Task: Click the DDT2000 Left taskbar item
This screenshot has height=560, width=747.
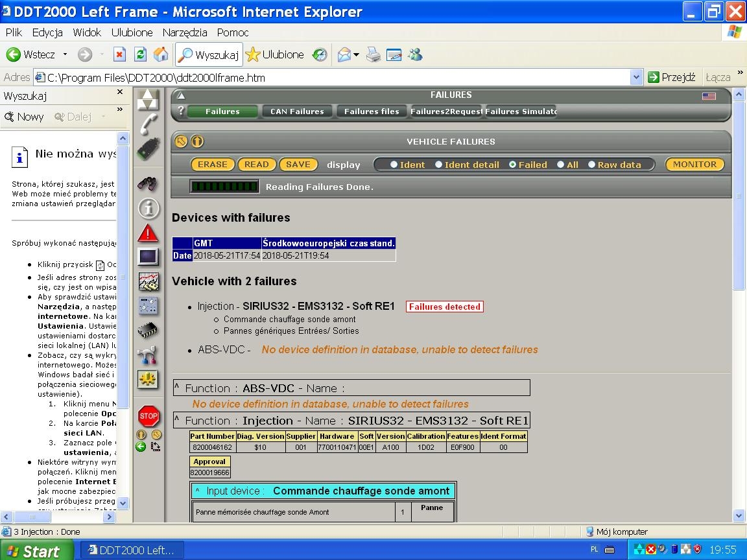Action: point(131,550)
